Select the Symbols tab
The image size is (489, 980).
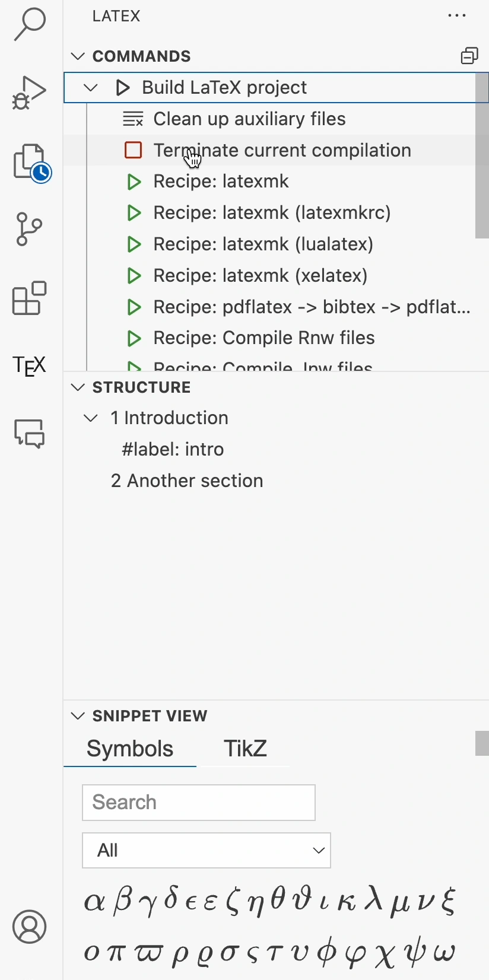pyautogui.click(x=130, y=749)
